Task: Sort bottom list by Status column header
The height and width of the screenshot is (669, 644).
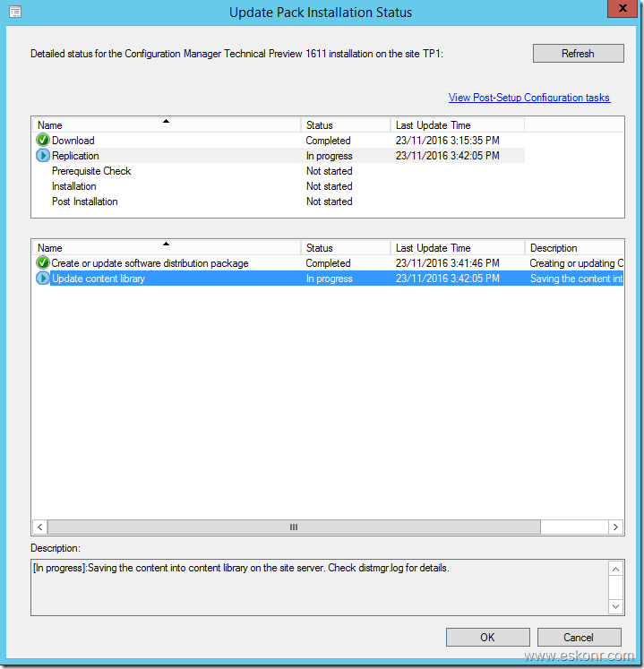Action: coord(346,248)
